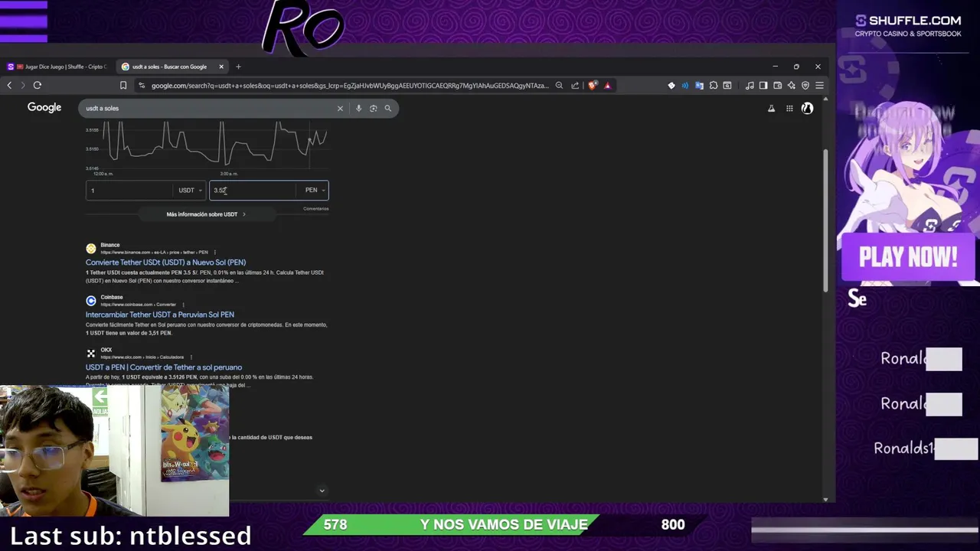Reload the Google search page
This screenshot has height=551, width=980.
pos(37,86)
